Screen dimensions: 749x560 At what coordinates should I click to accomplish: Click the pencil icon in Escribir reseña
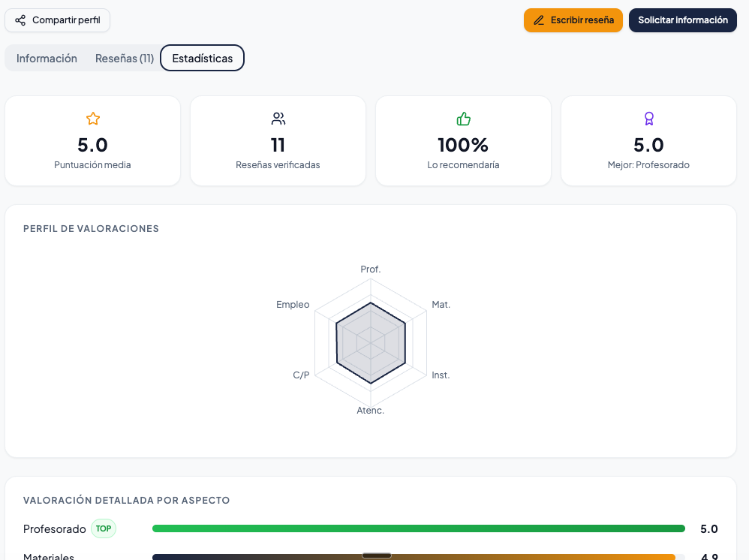pos(539,20)
